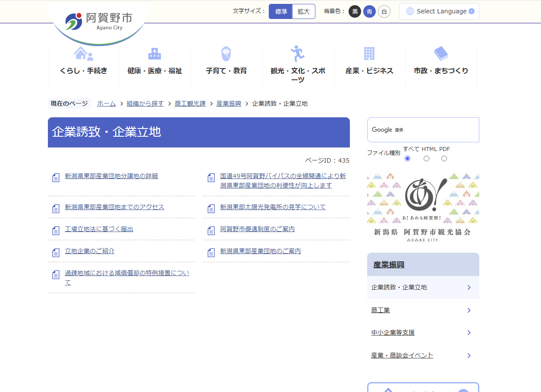This screenshot has height=392, width=541.
Task: Go to 組織から探す breadcrumb link
Action: pyautogui.click(x=145, y=103)
